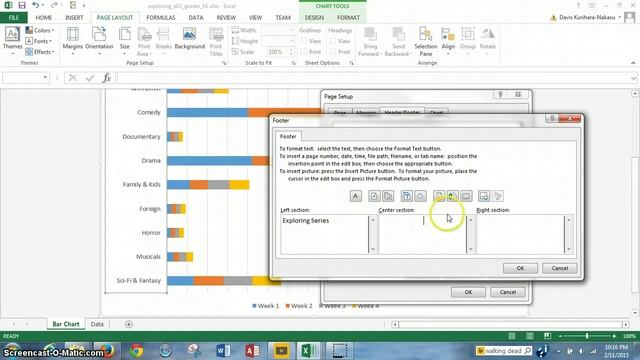Zoom in with the plus button

(x=614, y=336)
